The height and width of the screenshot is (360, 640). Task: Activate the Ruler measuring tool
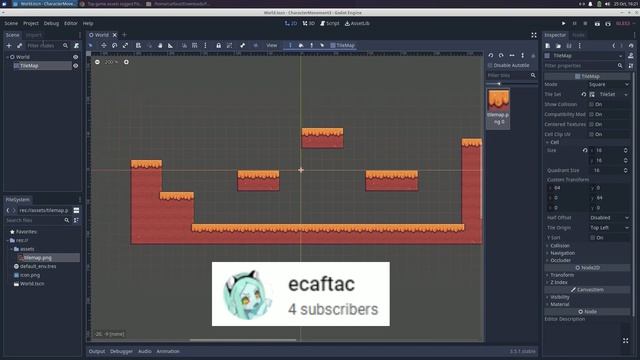point(171,45)
